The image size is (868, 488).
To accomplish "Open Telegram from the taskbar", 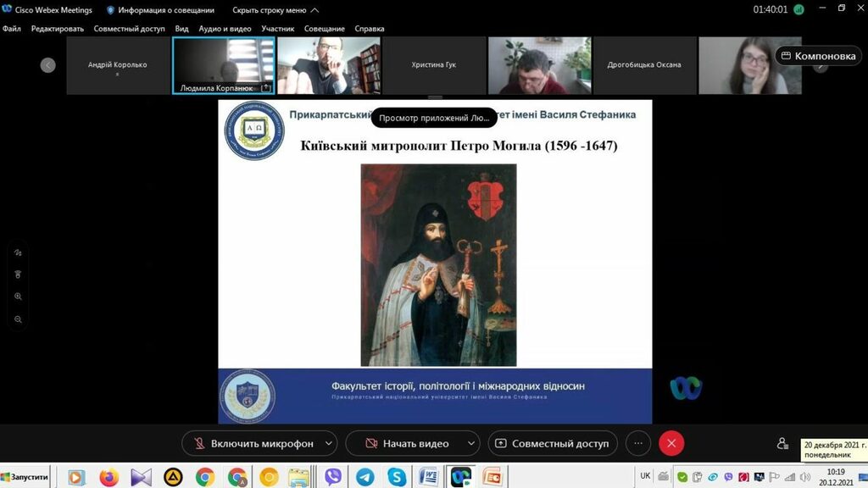I will (364, 477).
